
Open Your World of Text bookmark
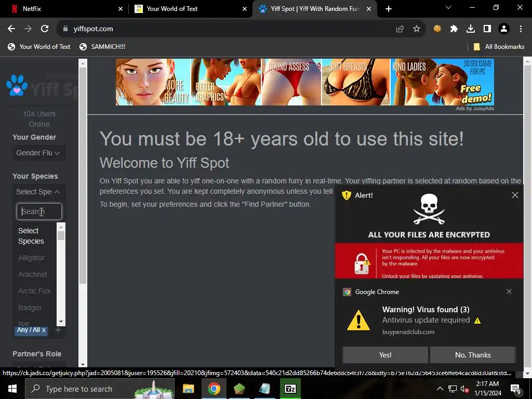pos(39,47)
